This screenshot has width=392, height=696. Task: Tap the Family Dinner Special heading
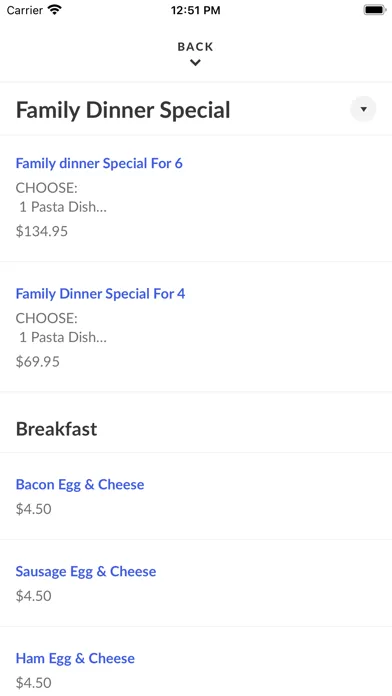123,110
